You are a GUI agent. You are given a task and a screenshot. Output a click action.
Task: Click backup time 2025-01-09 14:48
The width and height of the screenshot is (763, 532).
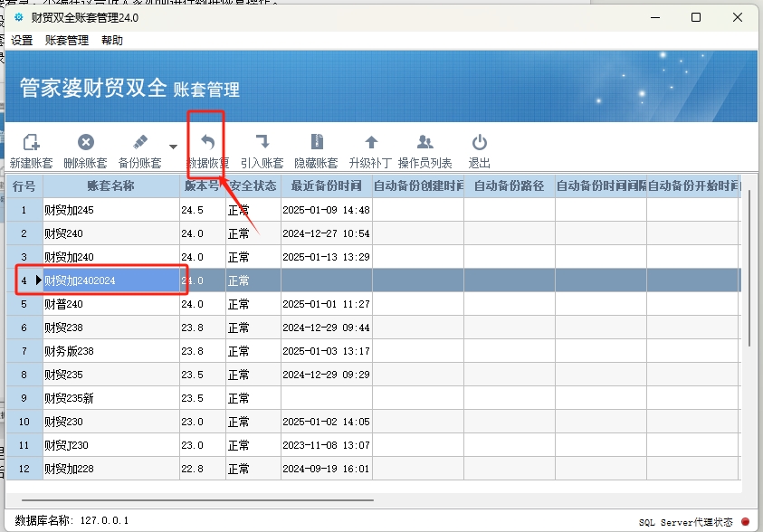click(x=326, y=210)
